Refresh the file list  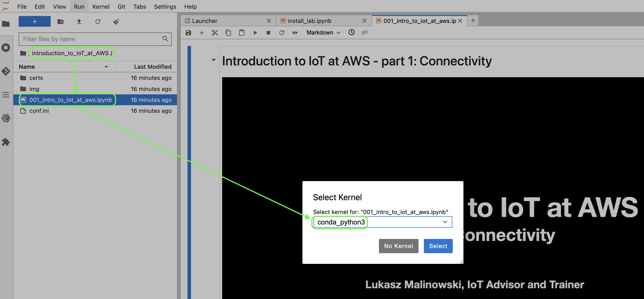point(98,22)
